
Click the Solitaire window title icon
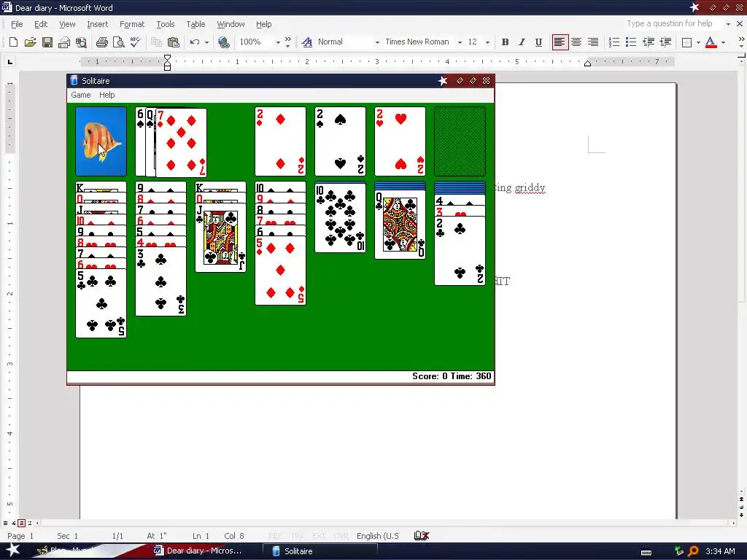(74, 80)
